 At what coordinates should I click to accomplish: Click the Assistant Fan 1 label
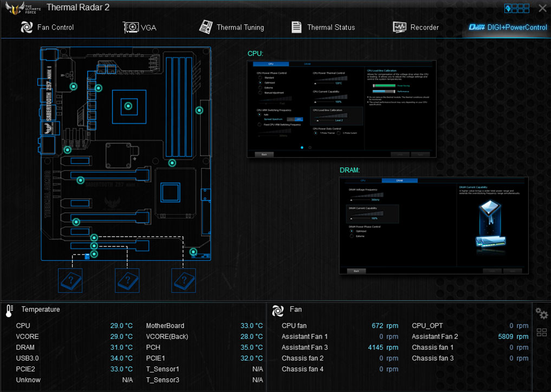coord(304,336)
